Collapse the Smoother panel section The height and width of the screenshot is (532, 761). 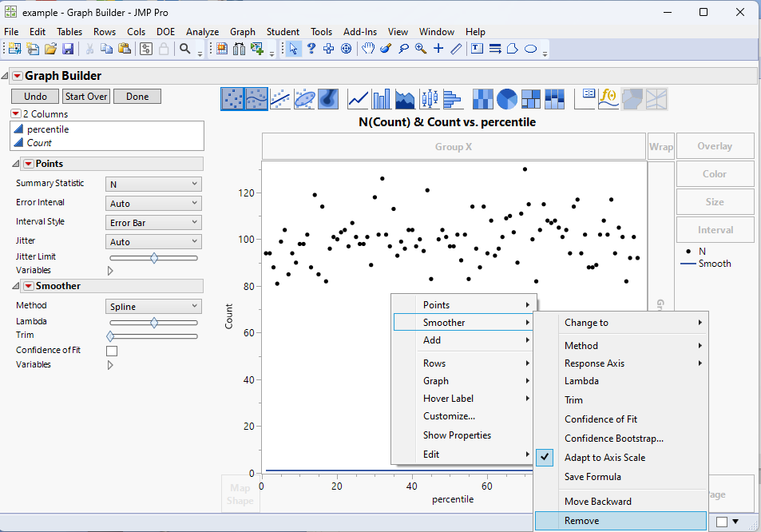14,285
